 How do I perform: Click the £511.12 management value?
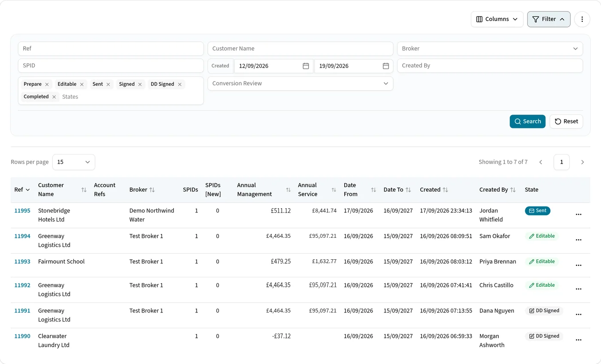tap(281, 211)
